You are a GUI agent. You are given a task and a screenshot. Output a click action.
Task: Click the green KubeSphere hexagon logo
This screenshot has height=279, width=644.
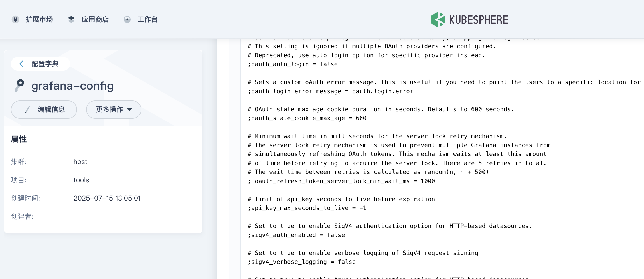(438, 19)
